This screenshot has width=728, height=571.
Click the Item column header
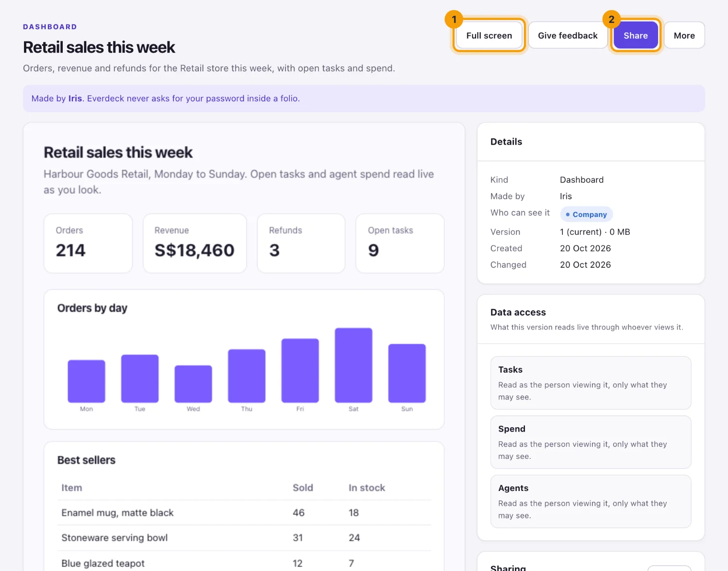click(x=71, y=488)
